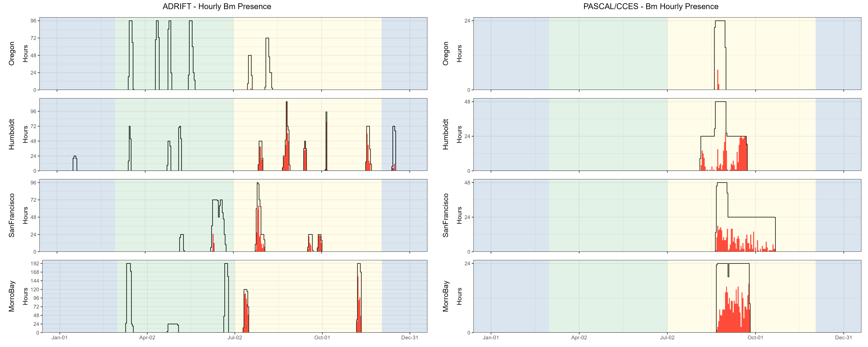Select Jul-02 tick label under PASCAL/CCES plot
868x347 pixels.
click(x=667, y=338)
